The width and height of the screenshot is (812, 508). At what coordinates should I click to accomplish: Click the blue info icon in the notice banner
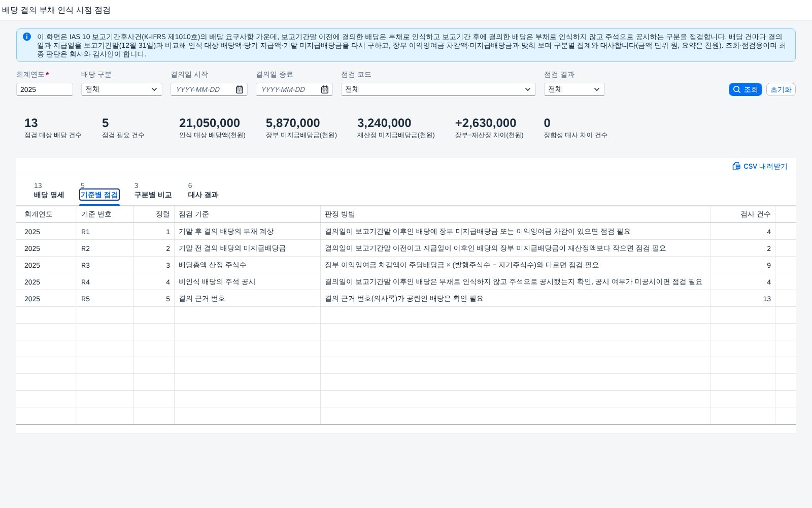pyautogui.click(x=27, y=37)
